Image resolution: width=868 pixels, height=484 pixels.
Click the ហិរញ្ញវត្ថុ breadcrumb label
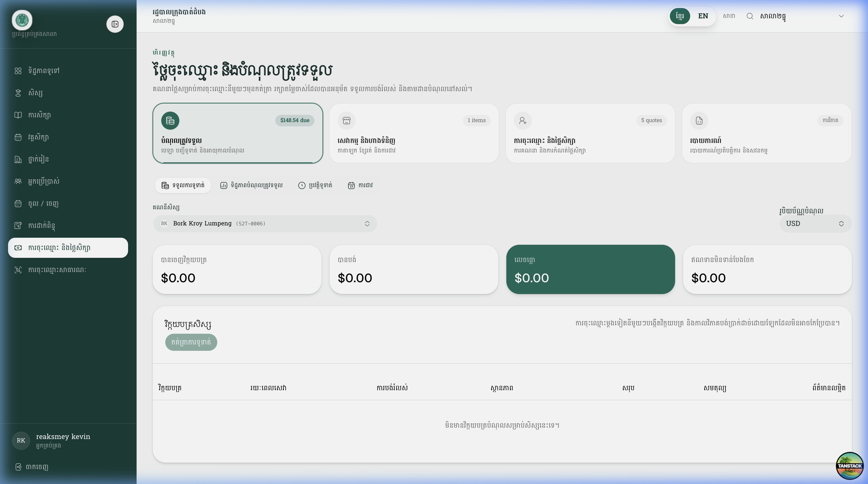[x=164, y=53]
